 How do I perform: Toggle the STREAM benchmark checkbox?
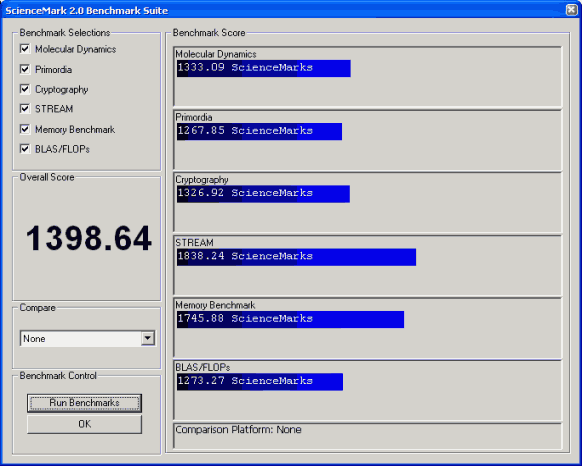click(x=25, y=109)
